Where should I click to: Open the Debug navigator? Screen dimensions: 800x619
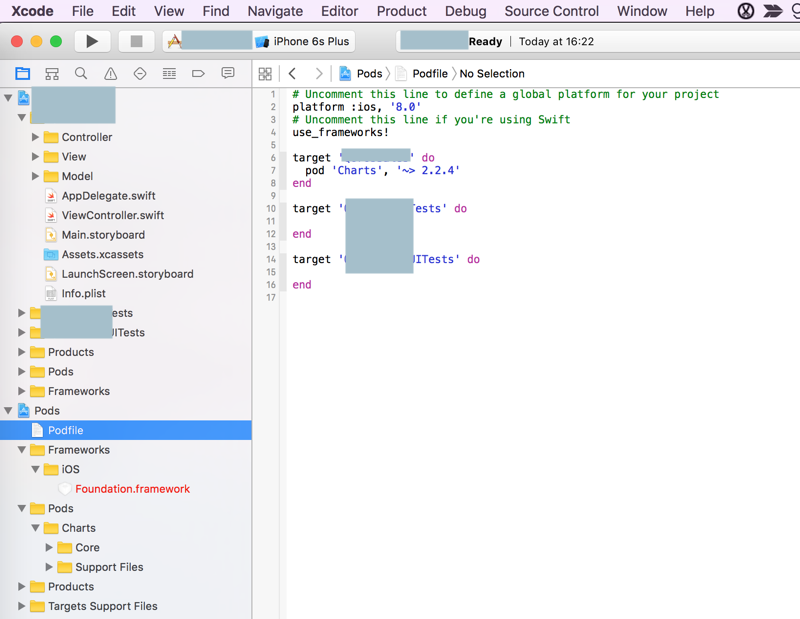pyautogui.click(x=169, y=74)
